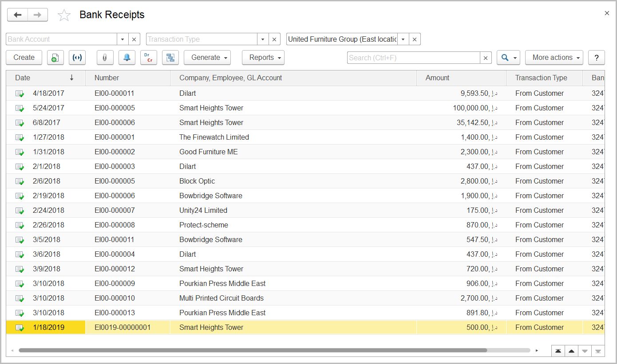Viewport: 617px width, 364px height.
Task: Click in the Transaction Type filter field
Action: [x=202, y=39]
